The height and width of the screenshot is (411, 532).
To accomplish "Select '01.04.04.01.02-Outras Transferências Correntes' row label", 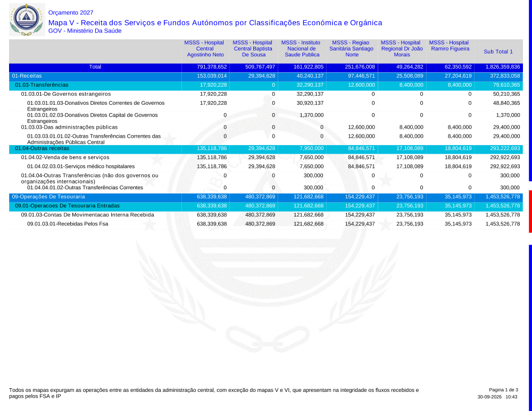I will (85, 188).
